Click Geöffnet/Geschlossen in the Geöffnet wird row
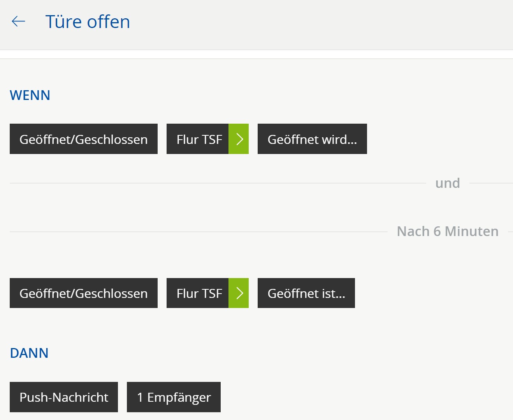The width and height of the screenshot is (513, 420). (84, 139)
